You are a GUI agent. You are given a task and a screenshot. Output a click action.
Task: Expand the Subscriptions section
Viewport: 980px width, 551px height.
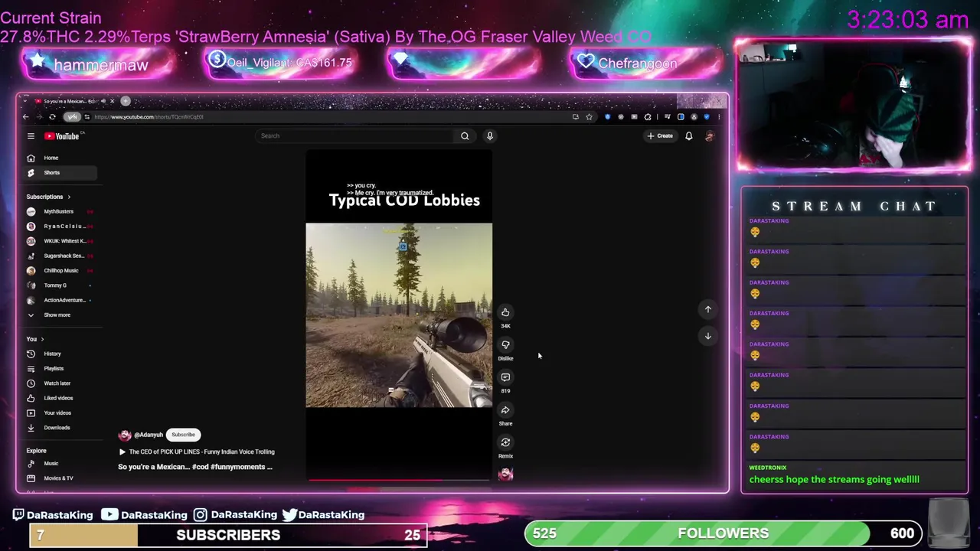(48, 197)
